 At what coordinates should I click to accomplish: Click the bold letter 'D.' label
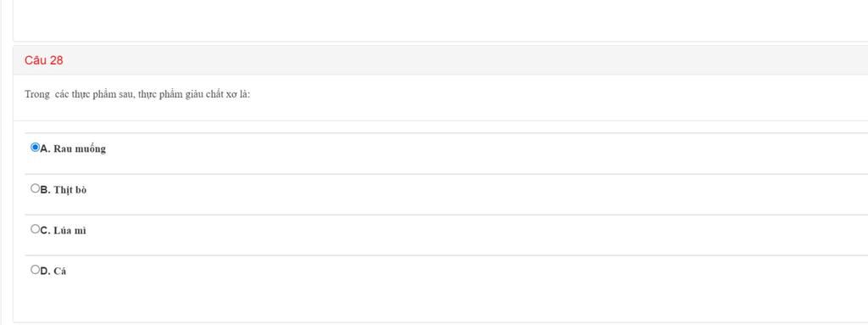tap(46, 272)
